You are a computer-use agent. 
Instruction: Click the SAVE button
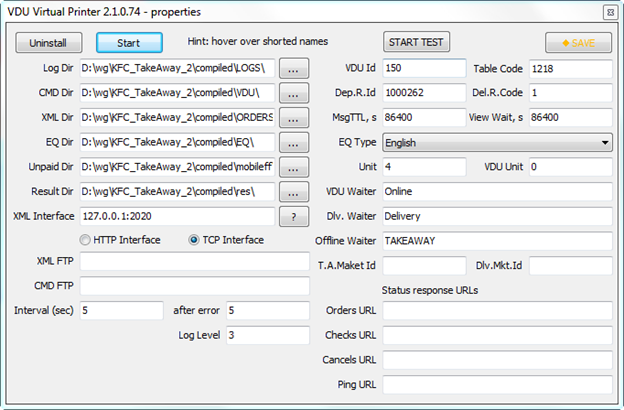(578, 43)
